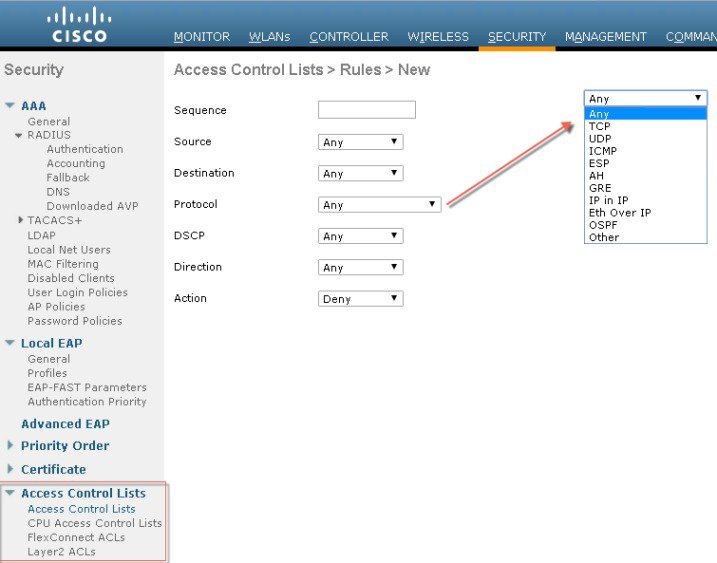717x563 pixels.
Task: Open the DSCP dropdown
Action: [360, 236]
